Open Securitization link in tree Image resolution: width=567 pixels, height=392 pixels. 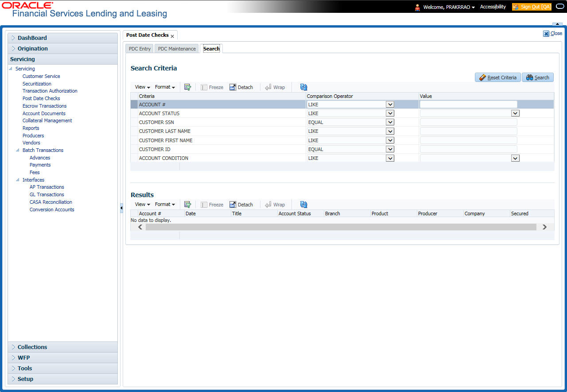pyautogui.click(x=37, y=84)
